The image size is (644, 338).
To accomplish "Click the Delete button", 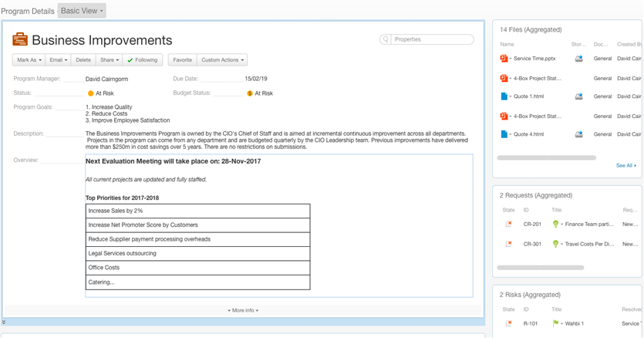I will pyautogui.click(x=83, y=60).
